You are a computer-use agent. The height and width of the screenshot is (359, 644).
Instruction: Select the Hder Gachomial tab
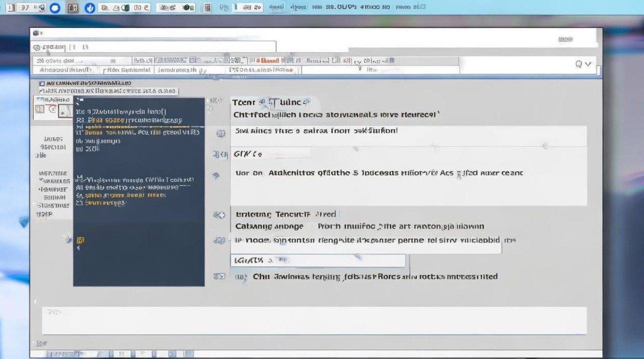tap(127, 70)
